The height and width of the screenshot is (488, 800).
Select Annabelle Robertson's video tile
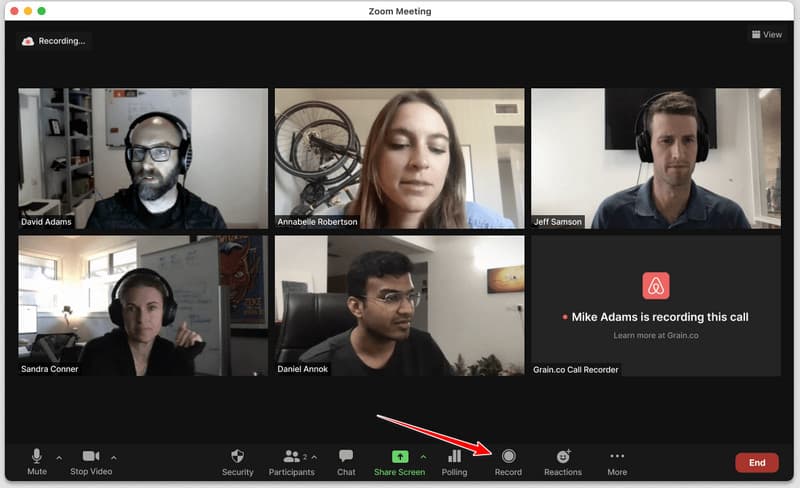coord(399,158)
